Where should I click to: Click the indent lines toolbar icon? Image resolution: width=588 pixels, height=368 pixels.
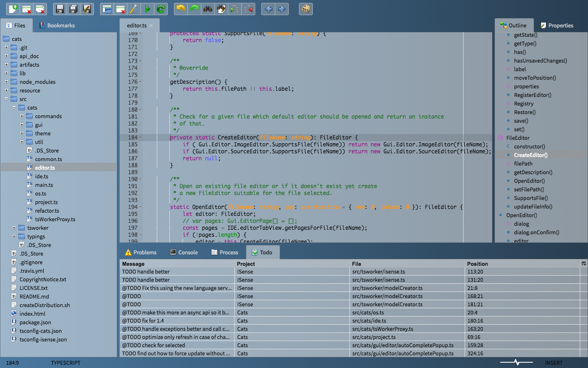pyautogui.click(x=235, y=9)
